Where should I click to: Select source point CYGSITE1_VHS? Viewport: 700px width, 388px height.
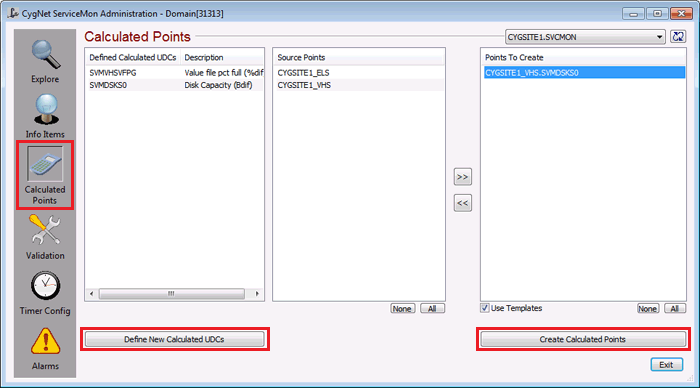click(359, 85)
